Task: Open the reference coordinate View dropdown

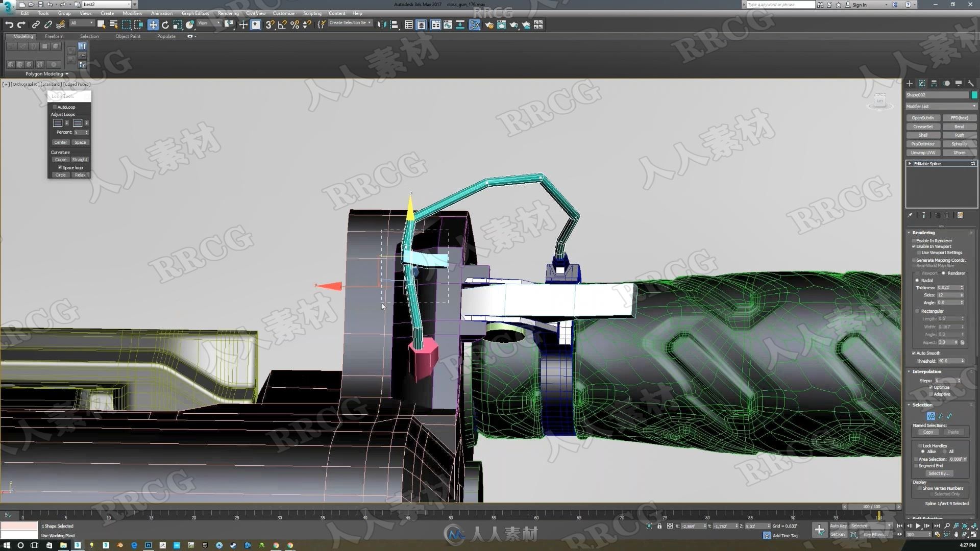Action: pyautogui.click(x=209, y=23)
